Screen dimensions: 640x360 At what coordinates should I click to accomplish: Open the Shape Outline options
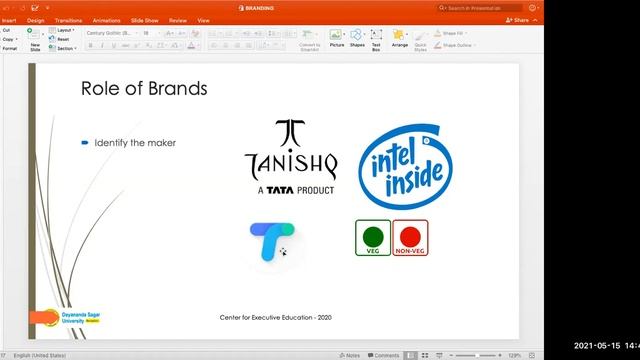pyautogui.click(x=455, y=45)
